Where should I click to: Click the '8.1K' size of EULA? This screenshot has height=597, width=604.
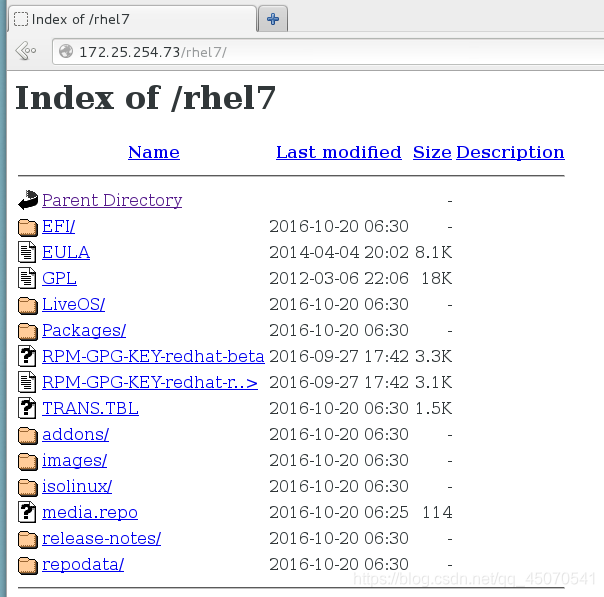click(433, 252)
